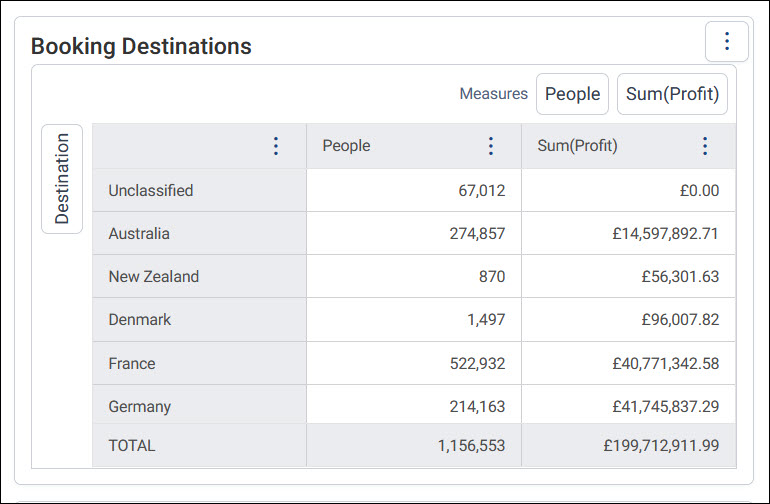Open the Sum(Profit) column header options menu
This screenshot has width=770, height=504.
(x=705, y=146)
